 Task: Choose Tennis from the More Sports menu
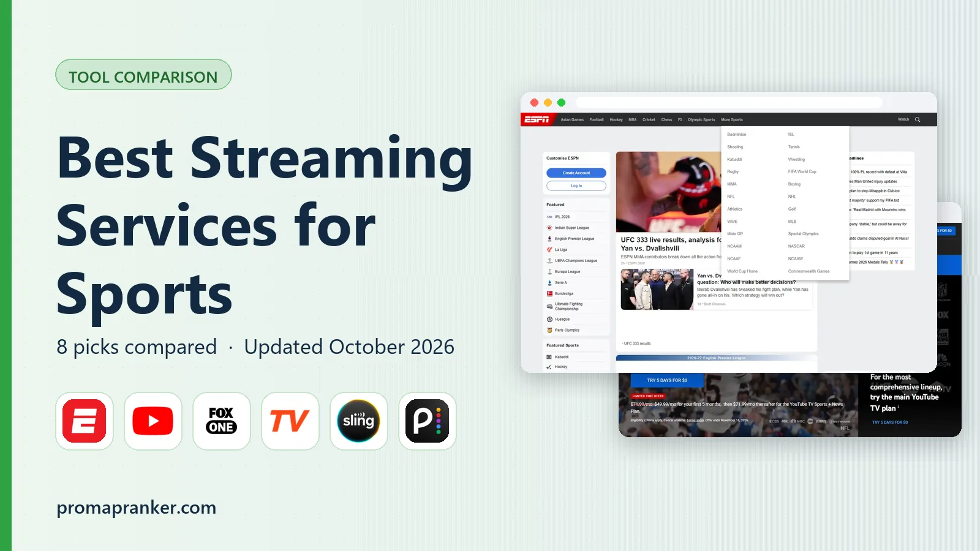pos(794,147)
